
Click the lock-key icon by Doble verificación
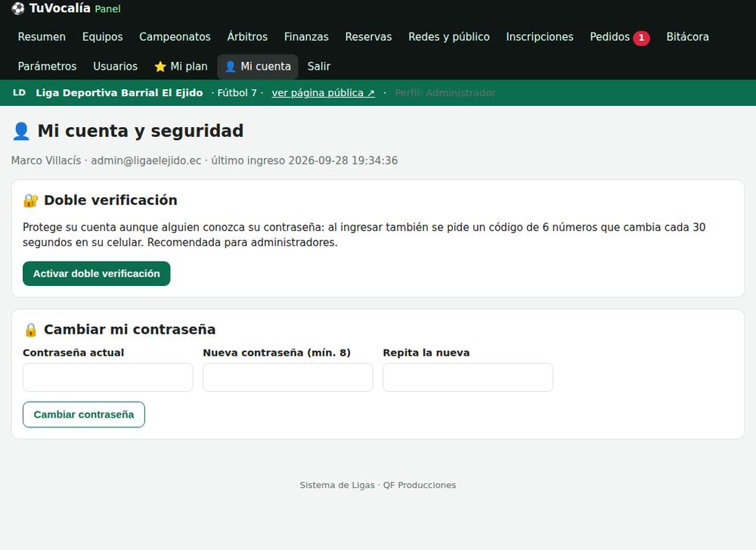tap(30, 200)
